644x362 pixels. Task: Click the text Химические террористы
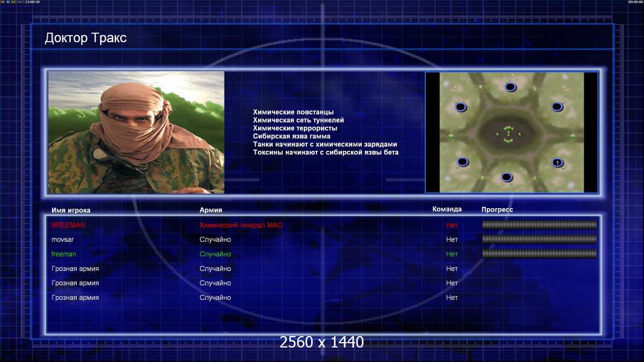(295, 128)
